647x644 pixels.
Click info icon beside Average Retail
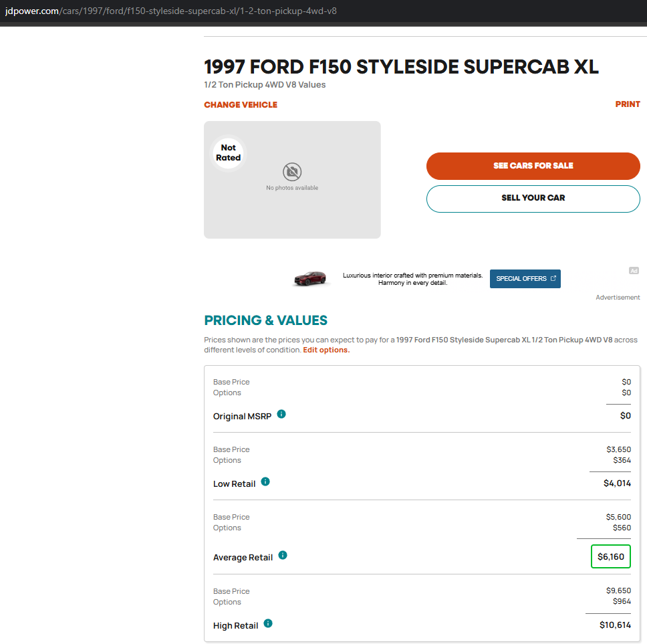[x=283, y=555]
